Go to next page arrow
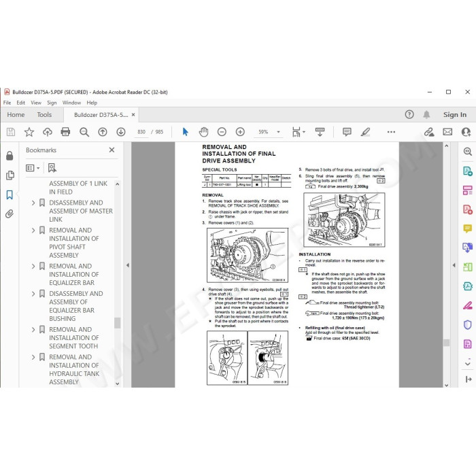This screenshot has height=476, width=476. click(121, 132)
